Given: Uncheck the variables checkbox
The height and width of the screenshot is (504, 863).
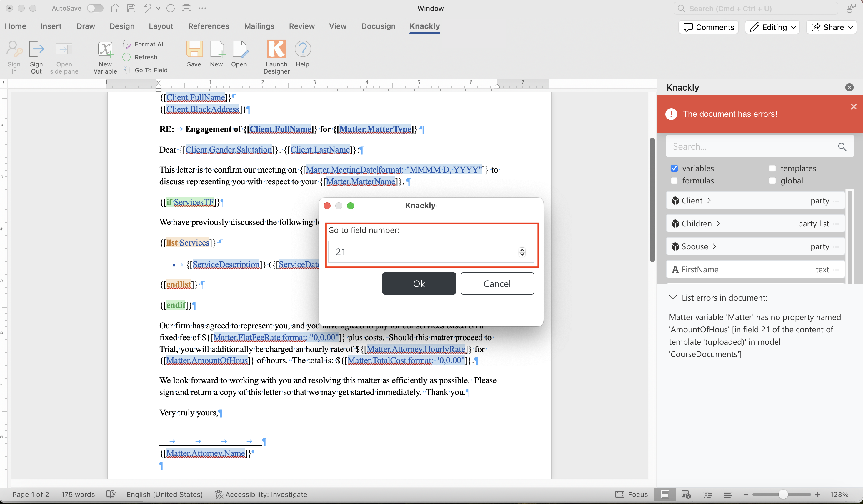Looking at the screenshot, I should coord(674,168).
